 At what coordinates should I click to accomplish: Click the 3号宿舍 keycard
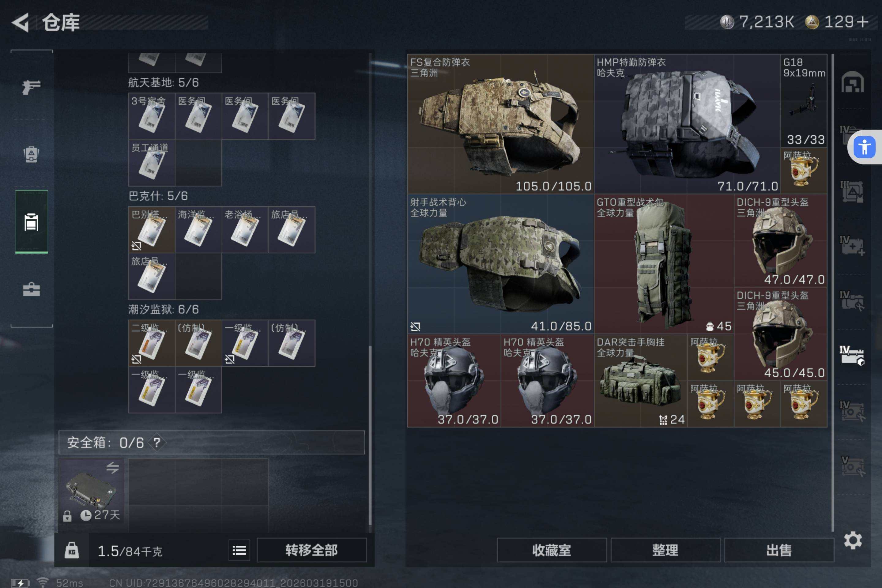click(152, 116)
